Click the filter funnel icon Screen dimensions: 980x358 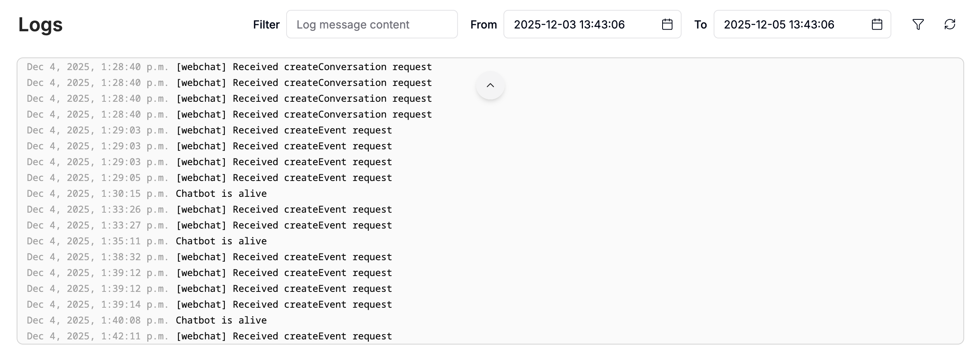coord(918,25)
